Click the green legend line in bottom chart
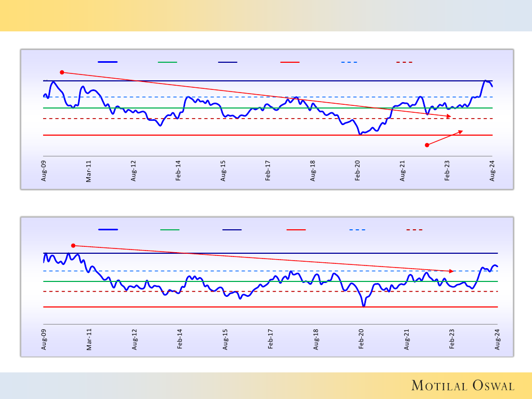 point(170,230)
